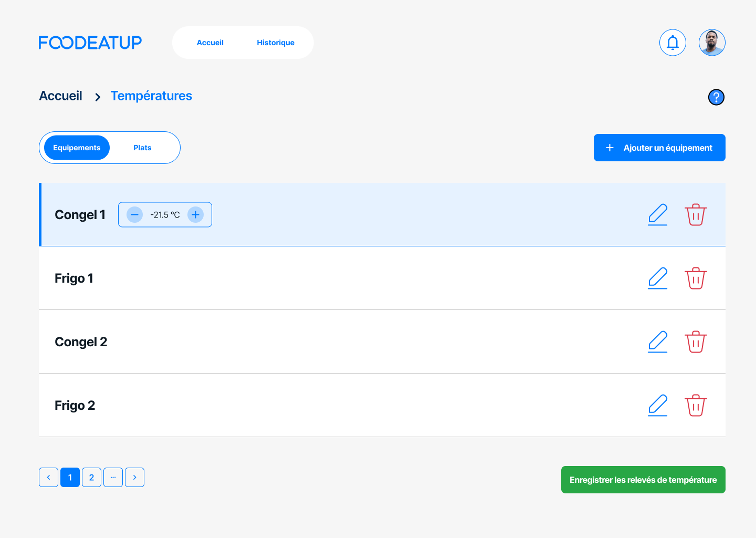Select the Congel 1 row label

tap(80, 215)
